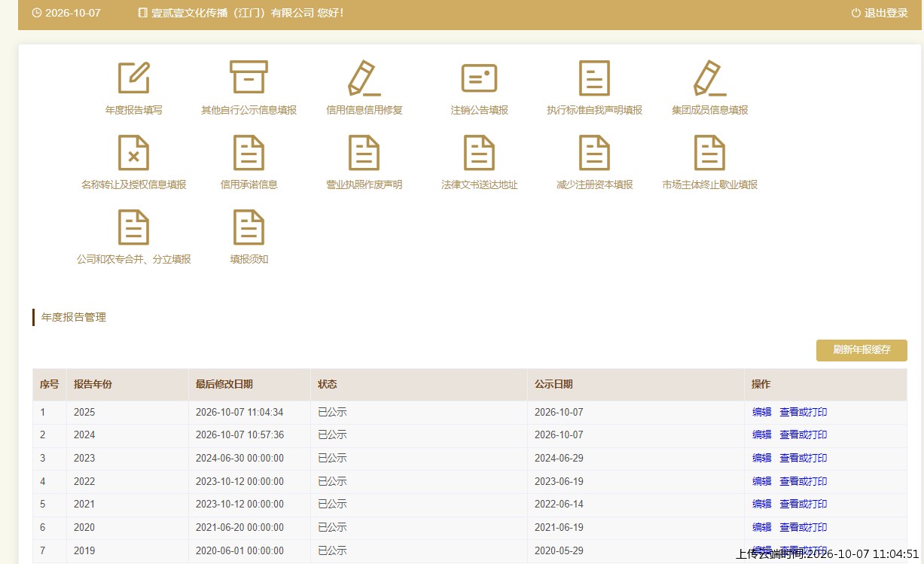Screen dimensions: 924x564
Task: Open the 公司和农专合并、分立填报 icon
Action: (x=133, y=227)
